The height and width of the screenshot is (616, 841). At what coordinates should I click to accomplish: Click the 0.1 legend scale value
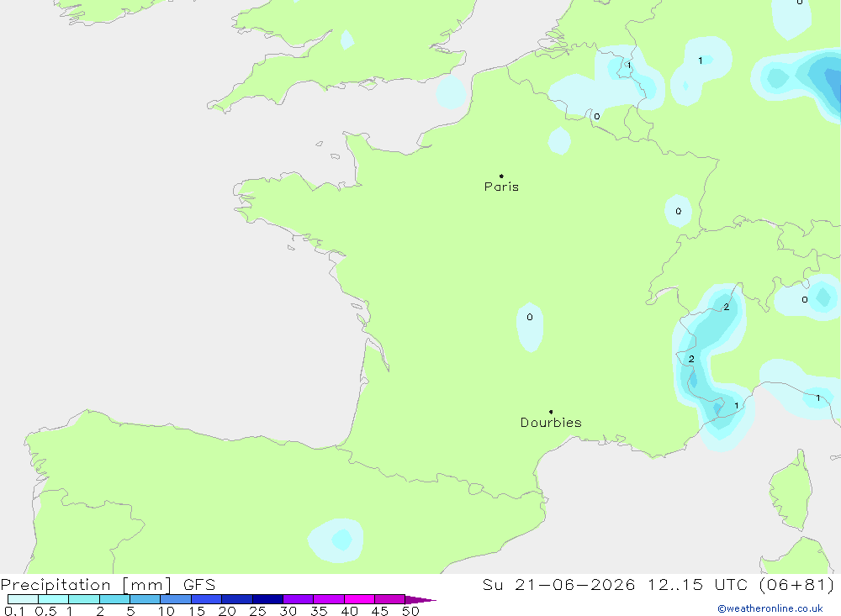point(14,611)
